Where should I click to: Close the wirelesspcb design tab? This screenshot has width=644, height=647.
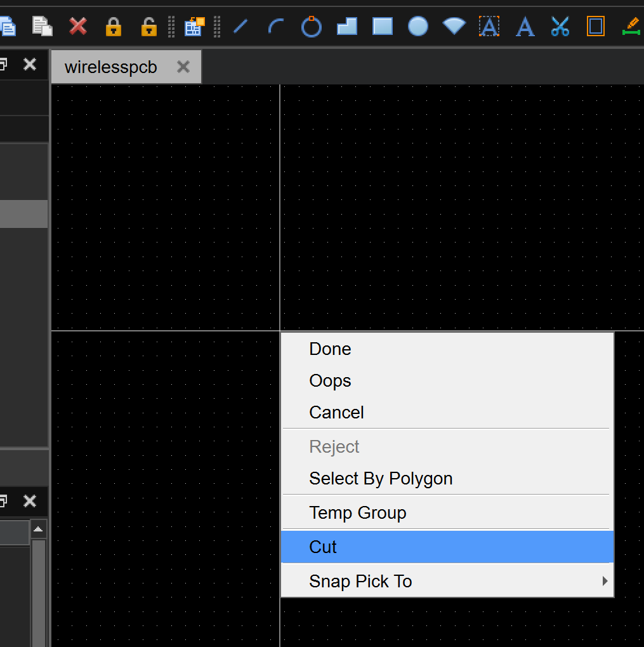[183, 67]
